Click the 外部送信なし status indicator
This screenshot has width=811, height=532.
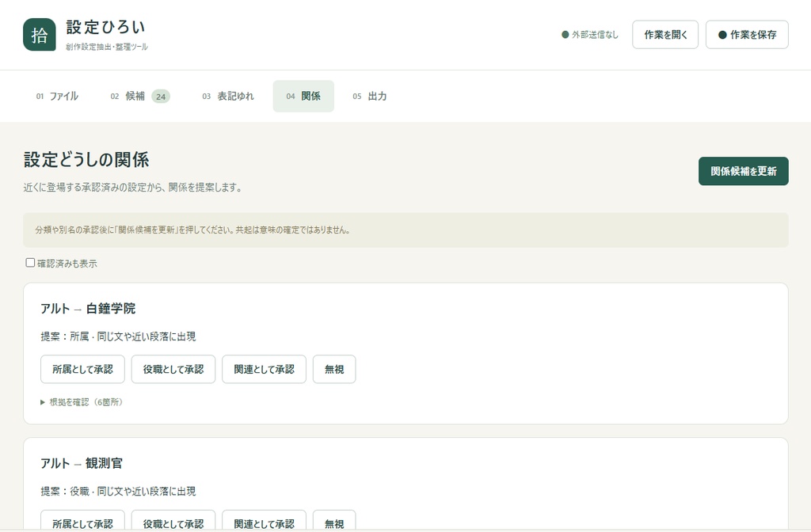tap(590, 35)
